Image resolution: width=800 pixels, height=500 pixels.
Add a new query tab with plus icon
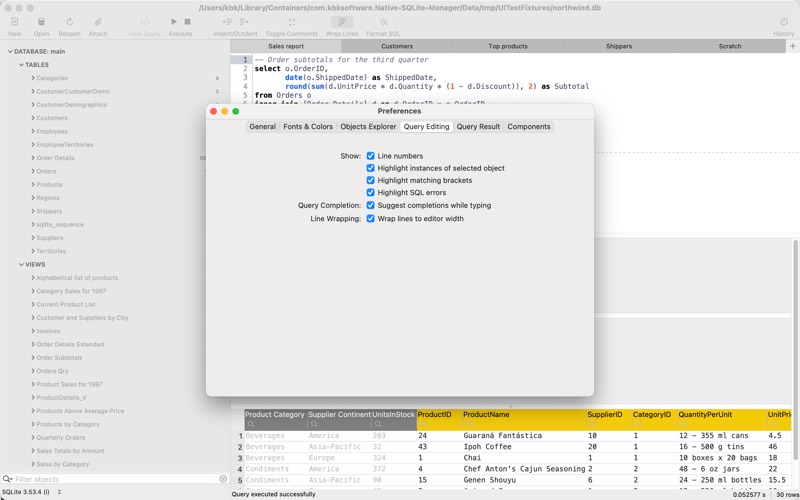point(793,46)
